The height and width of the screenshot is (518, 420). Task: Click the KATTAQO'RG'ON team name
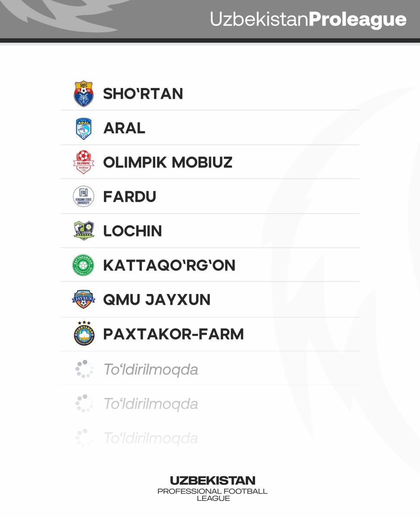coord(169,265)
